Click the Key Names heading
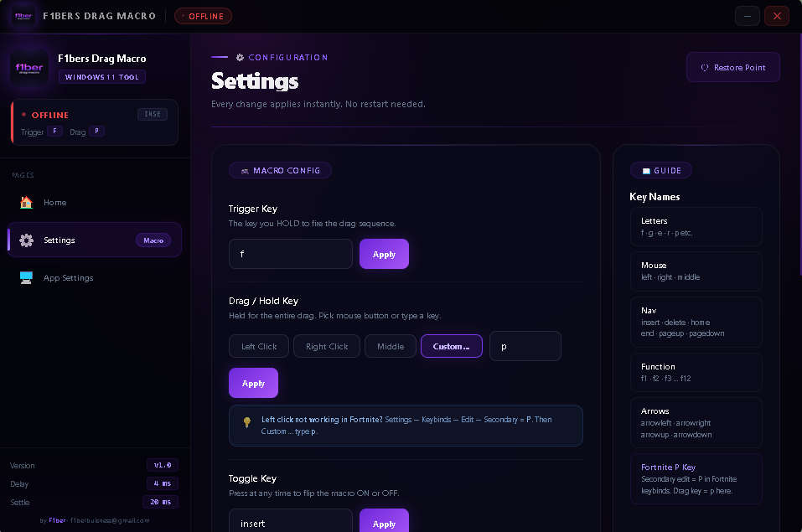The image size is (802, 532). [655, 197]
